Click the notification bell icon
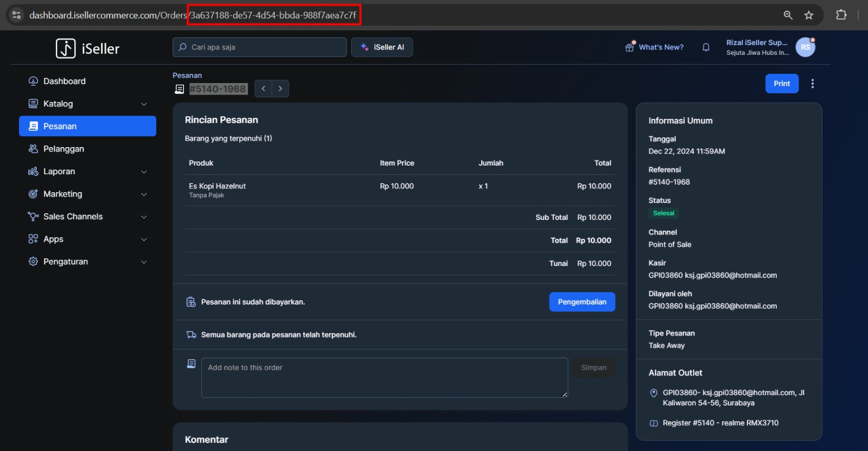This screenshot has width=868, height=451. [706, 47]
